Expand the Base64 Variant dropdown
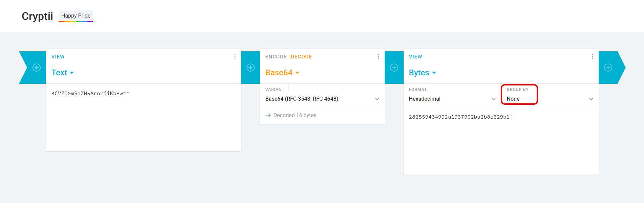Image resolution: width=644 pixels, height=203 pixels. (322, 99)
